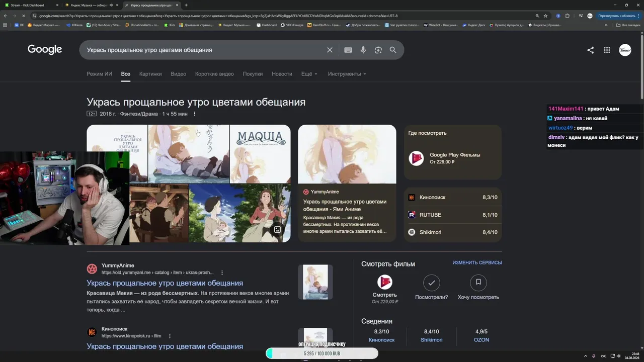Image resolution: width=644 pixels, height=362 pixels.
Task: Open YummyAnime result thumbnail beside the snippet
Action: 315,282
